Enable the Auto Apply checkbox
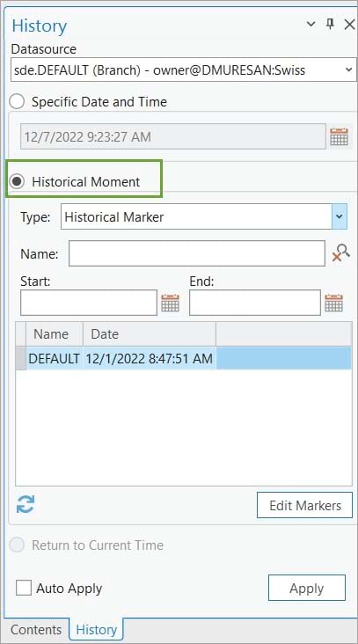This screenshot has width=358, height=644. coord(24,589)
